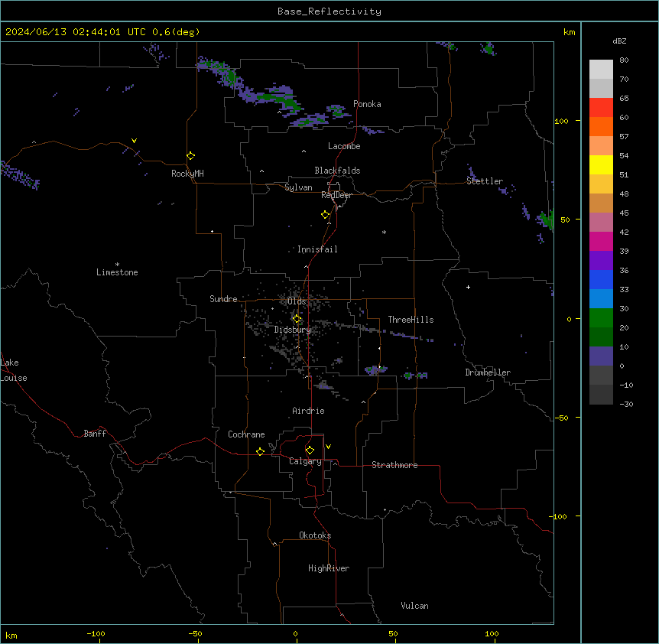Click the Olds town label
Viewport: 659px width, 644px height.
297,301
